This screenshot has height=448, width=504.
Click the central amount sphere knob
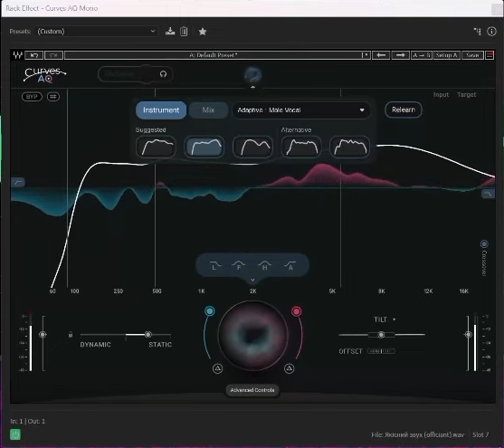(x=253, y=336)
